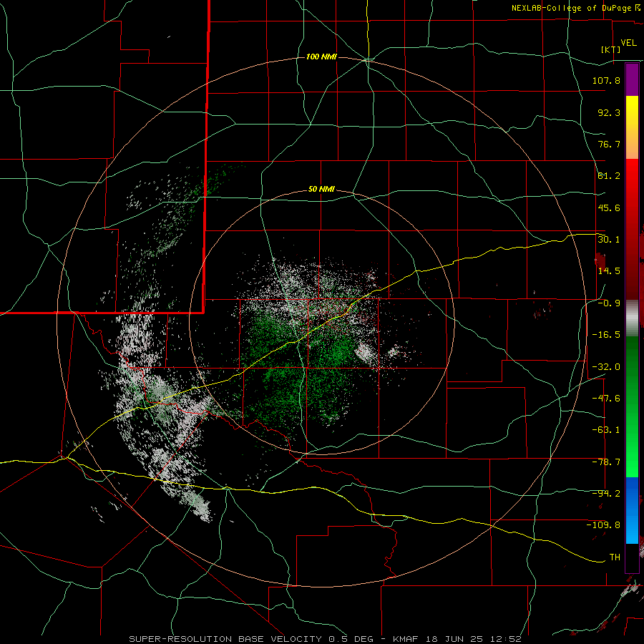Click the 76.7 velocity scale value
The image size is (644, 644).
609,144
